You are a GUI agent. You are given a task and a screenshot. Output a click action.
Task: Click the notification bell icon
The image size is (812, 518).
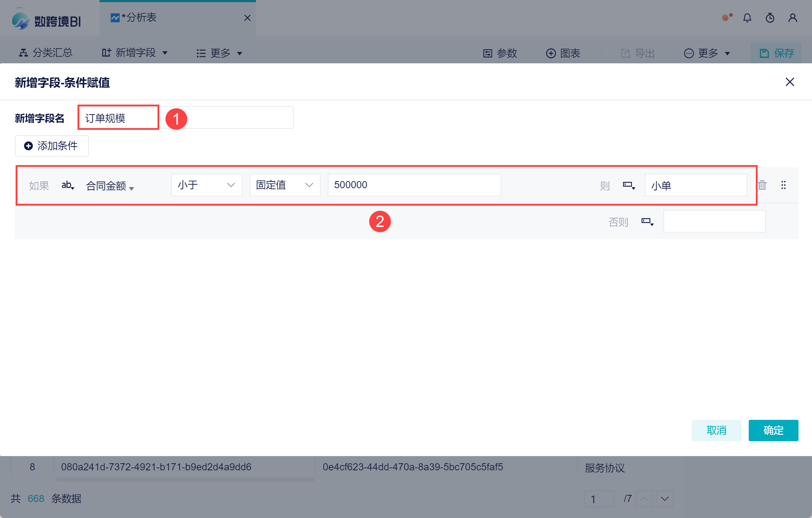[x=747, y=18]
